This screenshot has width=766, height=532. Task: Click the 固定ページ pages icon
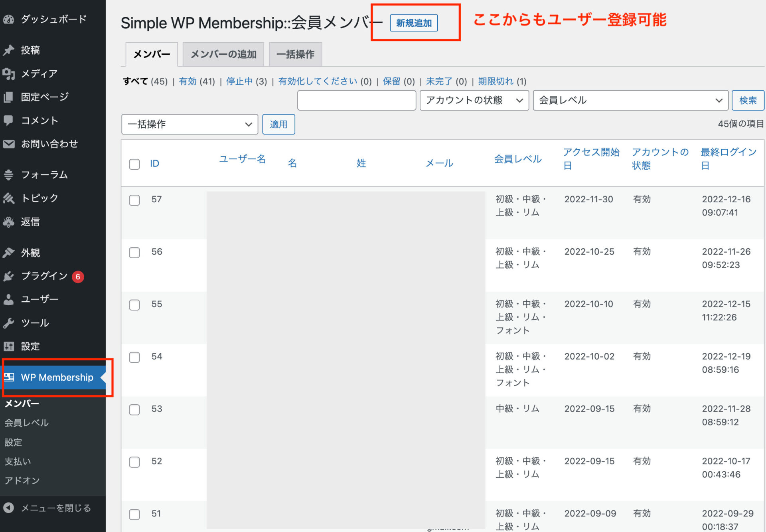click(9, 97)
